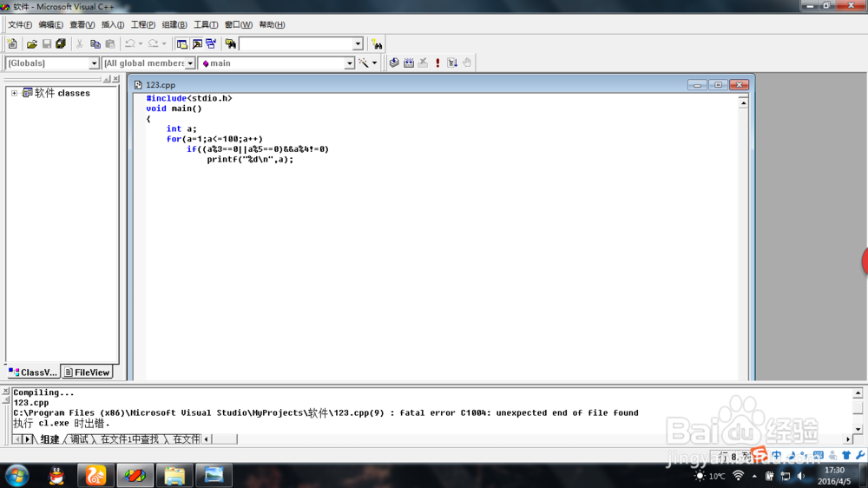The width and height of the screenshot is (868, 488).
Task: Open QQ penguin from the taskbar
Action: (x=56, y=475)
